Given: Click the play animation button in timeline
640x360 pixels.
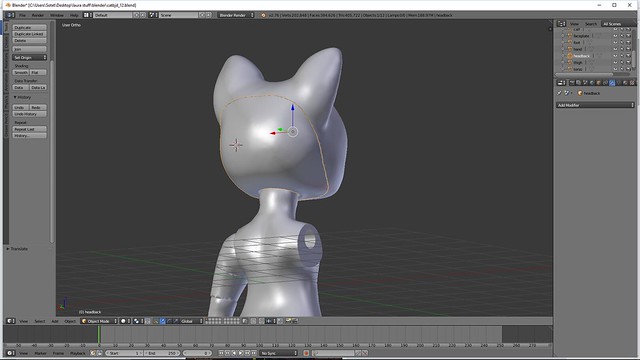Looking at the screenshot, I should 241,353.
